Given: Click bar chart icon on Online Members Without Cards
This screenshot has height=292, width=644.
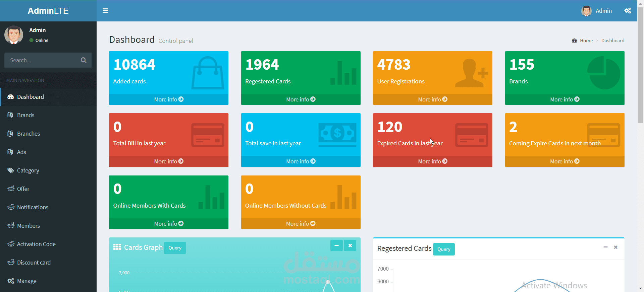Looking at the screenshot, I should coord(343,197).
